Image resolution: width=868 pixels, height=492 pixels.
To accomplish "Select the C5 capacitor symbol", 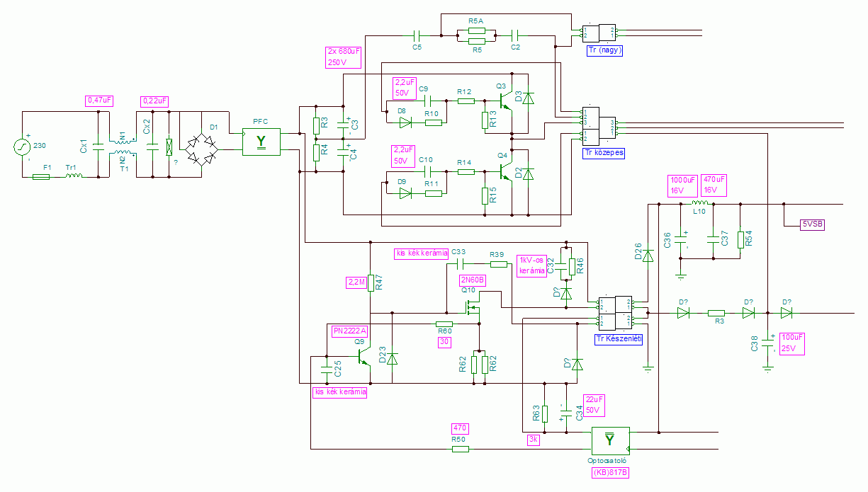I will click(x=417, y=35).
